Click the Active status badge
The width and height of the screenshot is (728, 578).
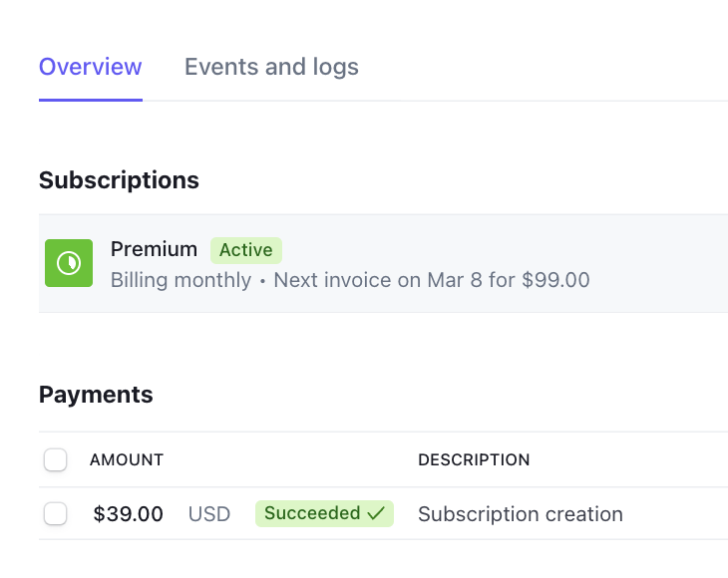pyautogui.click(x=246, y=250)
